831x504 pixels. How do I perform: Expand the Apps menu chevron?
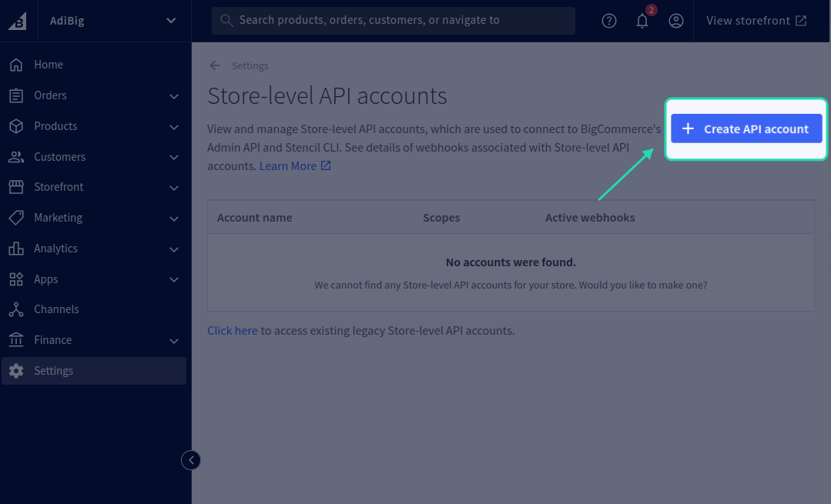click(x=174, y=279)
